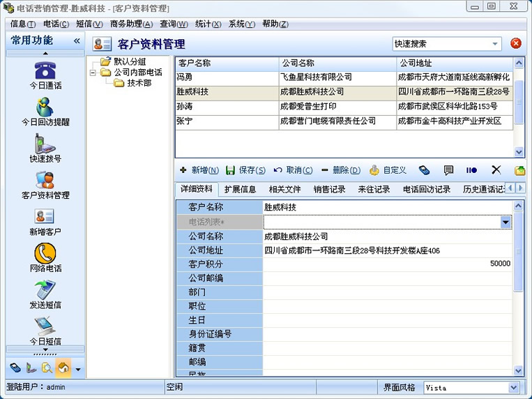532x399 pixels.
Task: Open 发送短信 in the sidebar
Action: click(x=45, y=290)
